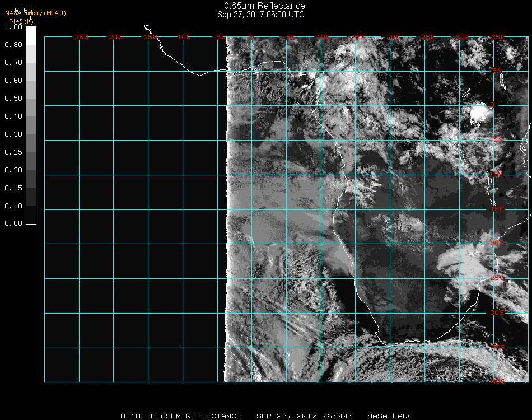Image resolution: width=532 pixels, height=420 pixels.
Task: Click the 5W longitude label
Action: click(x=220, y=37)
